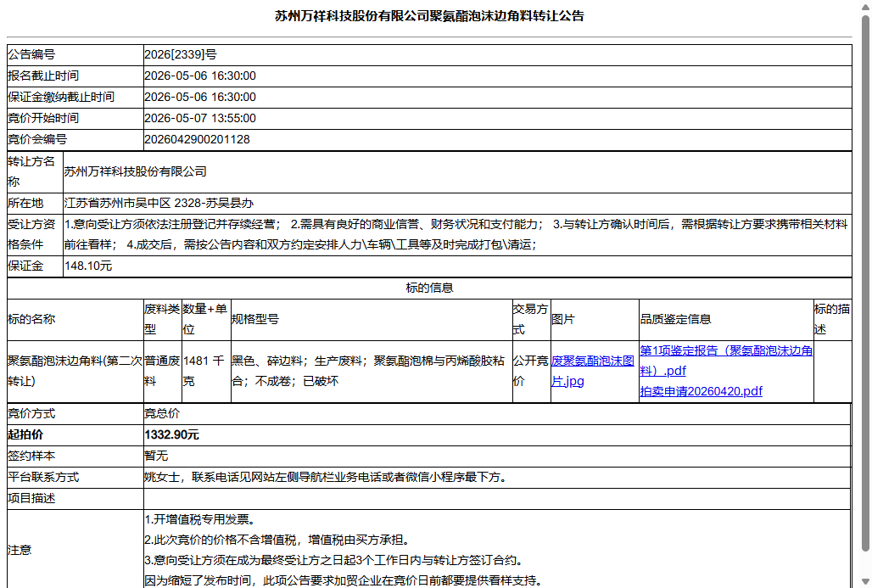Click the 标的描述 column header
The image size is (872, 588).
[832, 319]
